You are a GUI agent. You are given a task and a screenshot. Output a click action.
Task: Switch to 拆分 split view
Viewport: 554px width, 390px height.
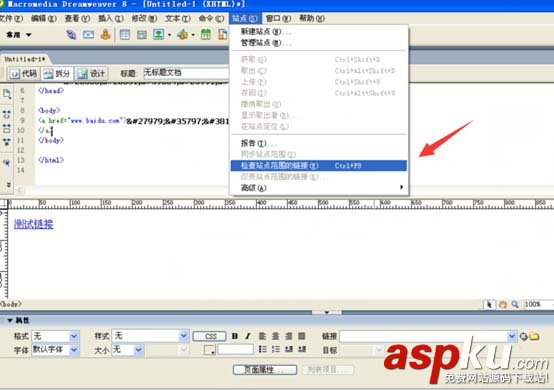pyautogui.click(x=57, y=73)
